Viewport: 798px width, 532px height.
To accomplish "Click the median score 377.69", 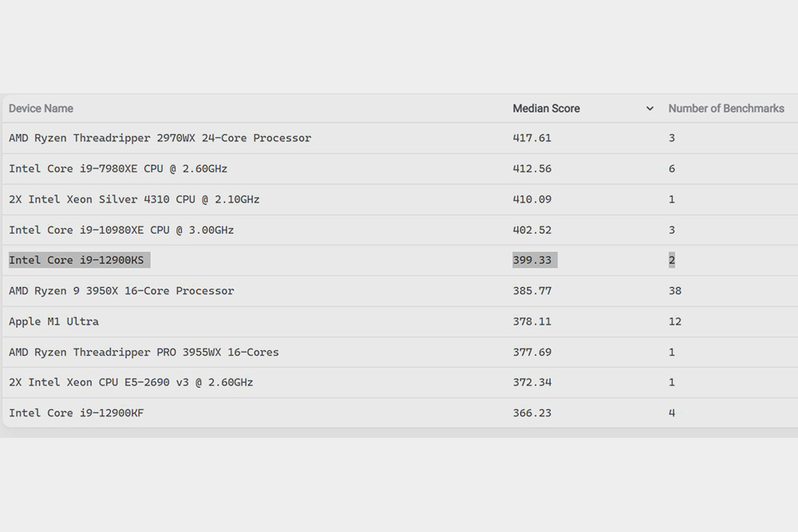I will point(531,352).
